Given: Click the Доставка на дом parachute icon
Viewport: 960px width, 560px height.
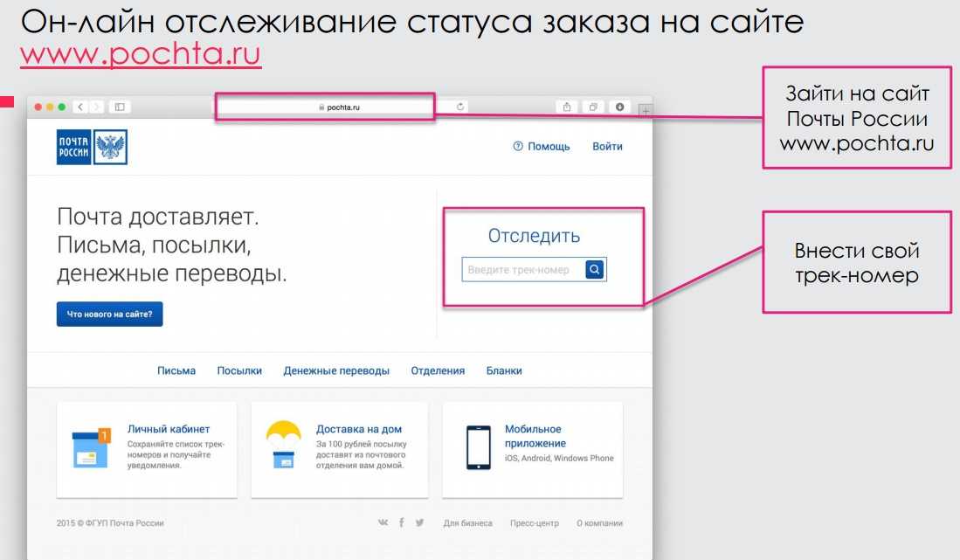Looking at the screenshot, I should 284,445.
